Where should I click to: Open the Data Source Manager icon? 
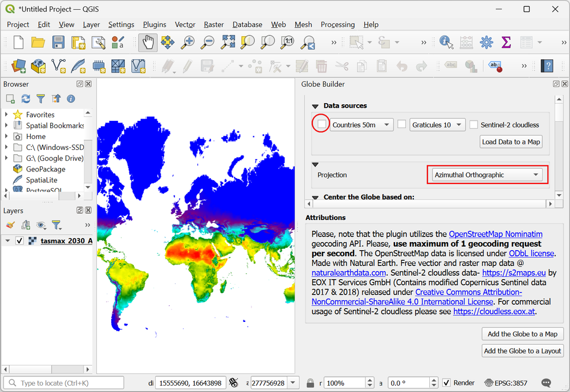click(19, 66)
